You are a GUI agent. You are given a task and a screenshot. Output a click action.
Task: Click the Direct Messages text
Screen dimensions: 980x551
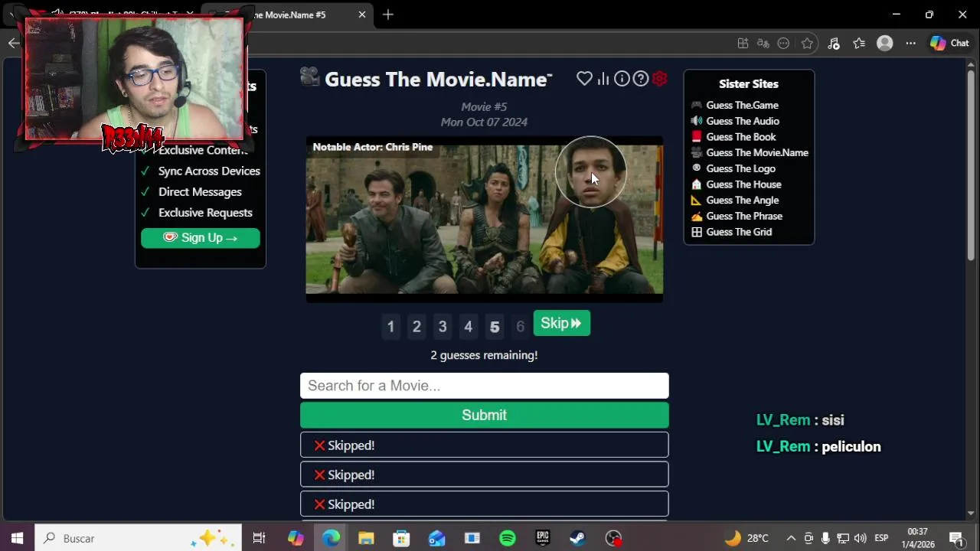200,192
